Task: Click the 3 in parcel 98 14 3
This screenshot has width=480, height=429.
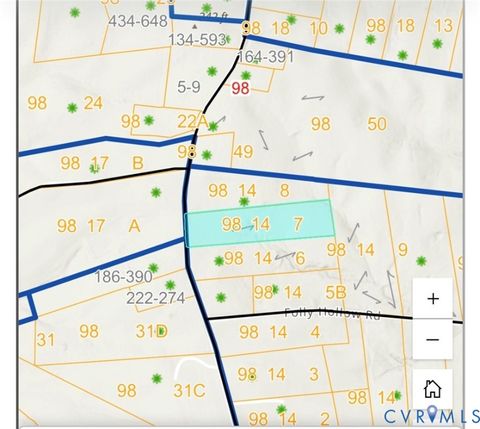Action: 314,375
